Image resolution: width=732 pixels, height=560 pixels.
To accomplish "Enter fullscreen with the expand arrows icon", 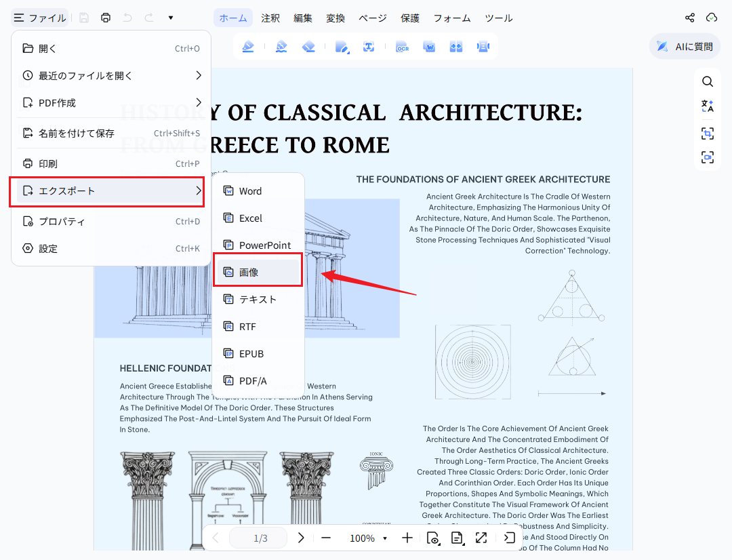I will [481, 538].
